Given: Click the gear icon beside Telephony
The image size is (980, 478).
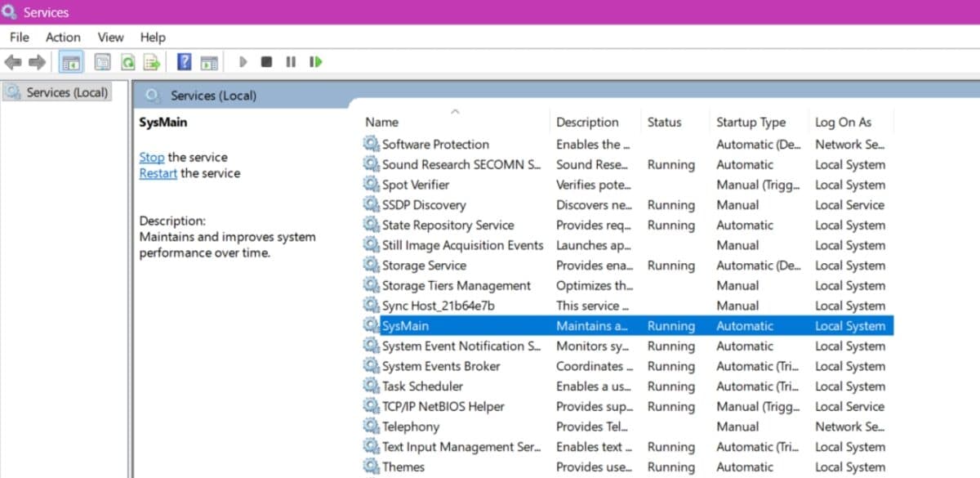Looking at the screenshot, I should click(372, 427).
